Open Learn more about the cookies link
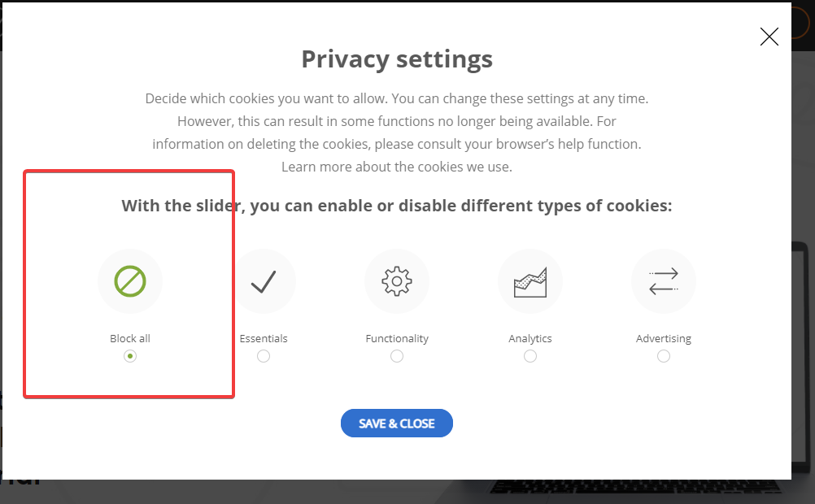Screen dimensions: 815x504 [x=397, y=167]
